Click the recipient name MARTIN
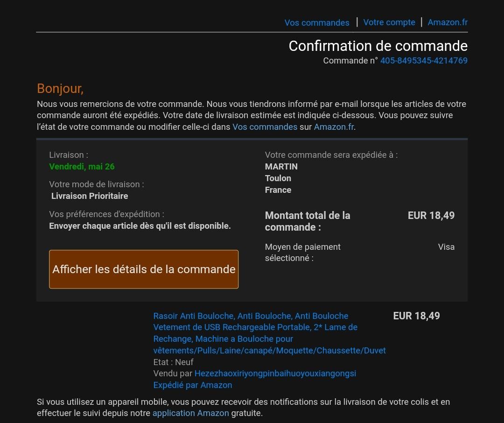The height and width of the screenshot is (423, 504). (x=281, y=167)
